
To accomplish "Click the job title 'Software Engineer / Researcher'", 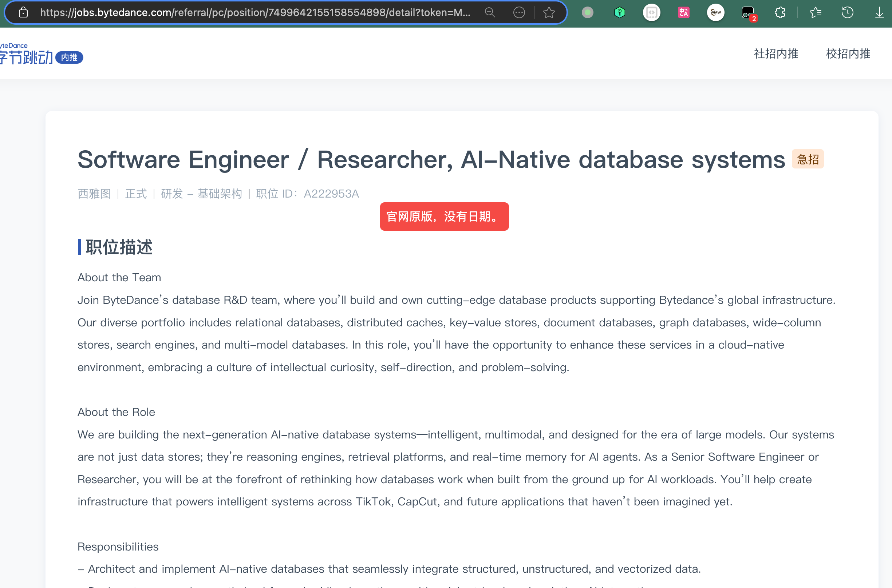I will pos(431,160).
